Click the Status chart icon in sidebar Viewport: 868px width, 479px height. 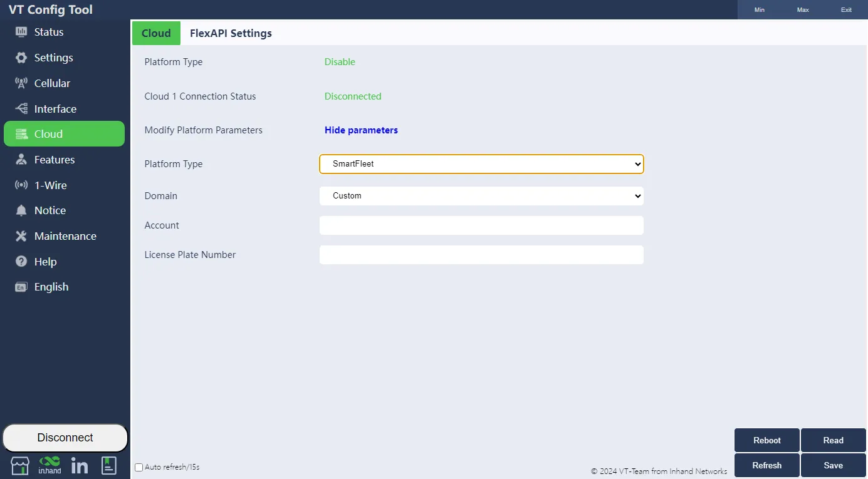click(x=21, y=32)
